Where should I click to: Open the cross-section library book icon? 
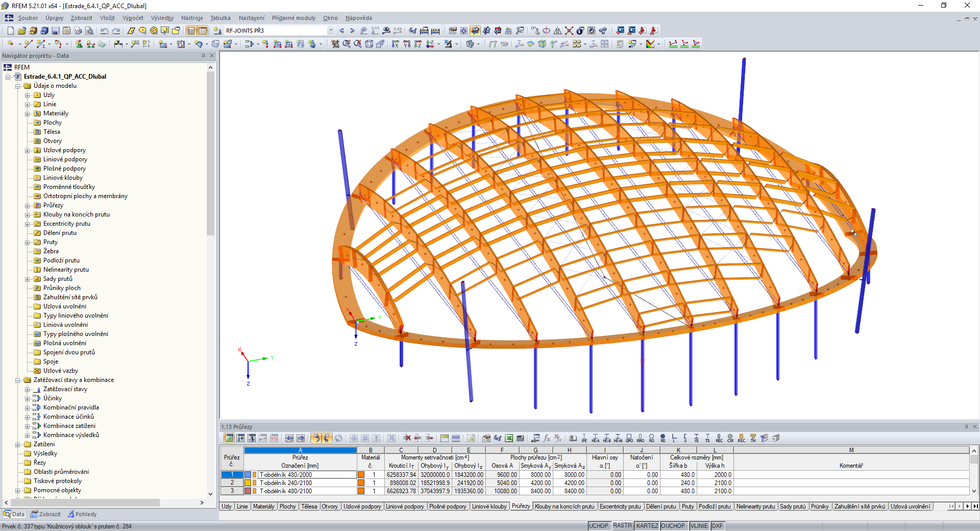pos(573,439)
